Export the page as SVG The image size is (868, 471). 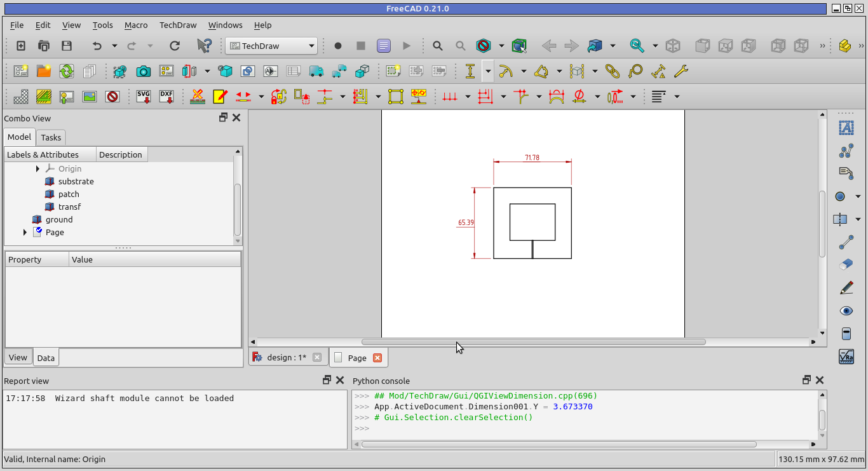pos(143,97)
